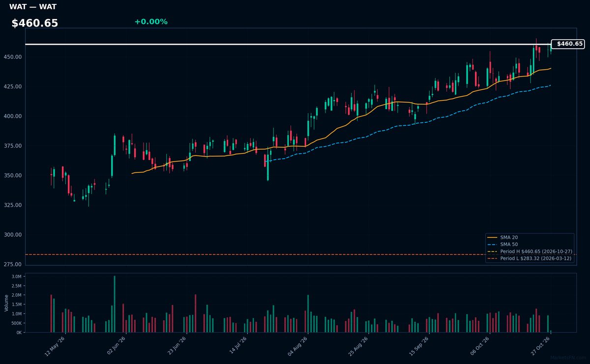Click the 275.00 price axis label
This screenshot has height=364, width=590.
[13, 264]
